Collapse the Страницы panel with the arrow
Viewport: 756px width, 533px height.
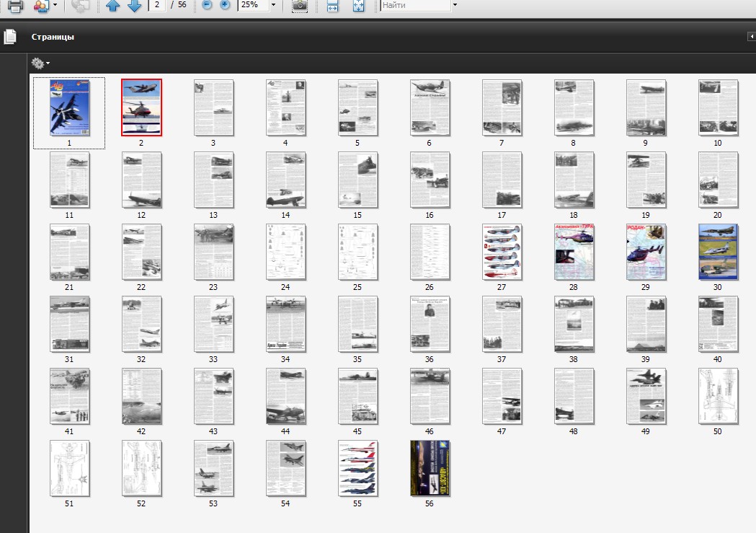pyautogui.click(x=751, y=37)
